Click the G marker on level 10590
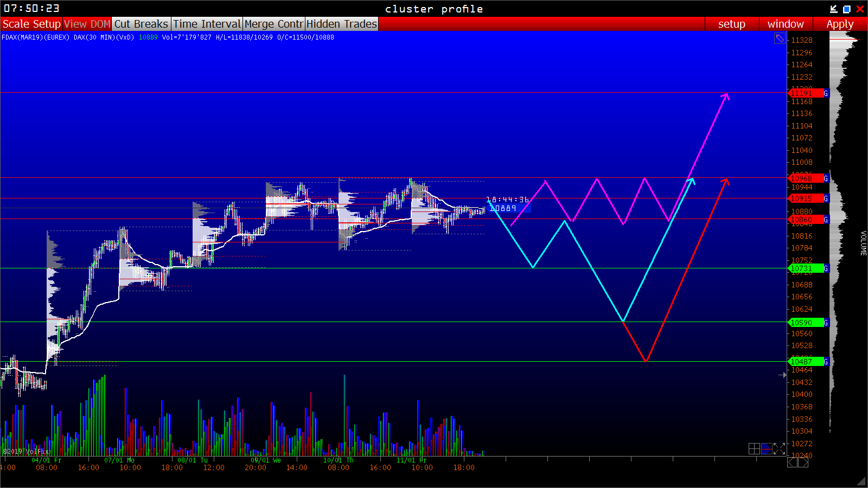The height and width of the screenshot is (488, 868). click(826, 323)
